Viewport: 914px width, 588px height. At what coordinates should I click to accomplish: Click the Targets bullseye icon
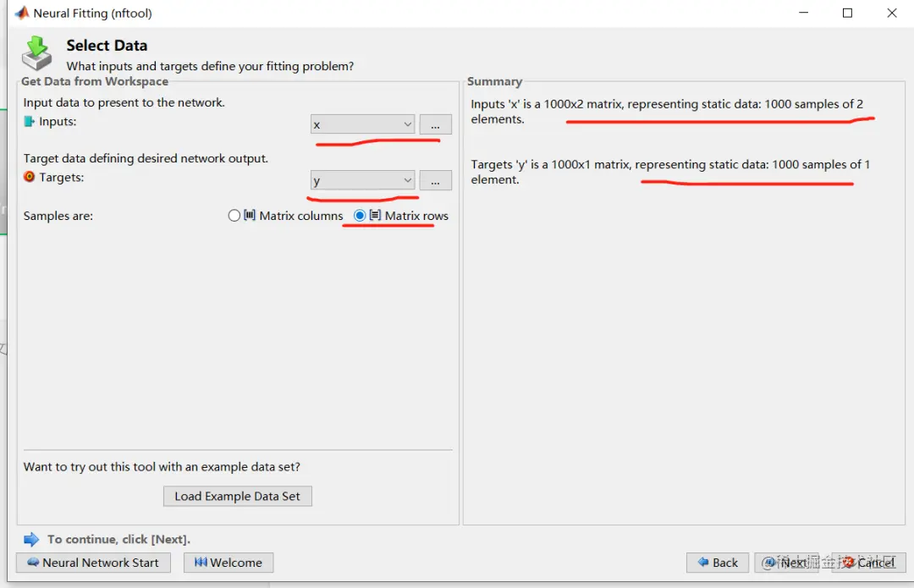[29, 177]
